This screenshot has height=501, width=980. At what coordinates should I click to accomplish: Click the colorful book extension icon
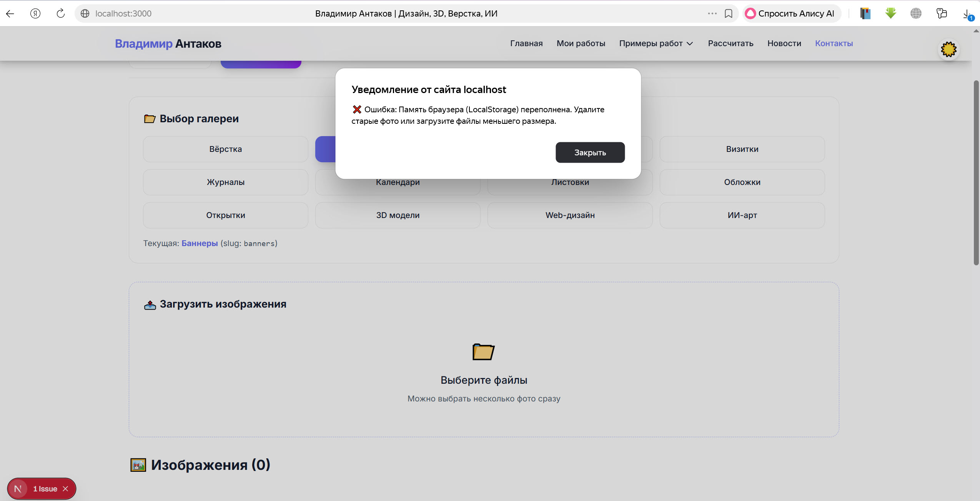(x=865, y=13)
